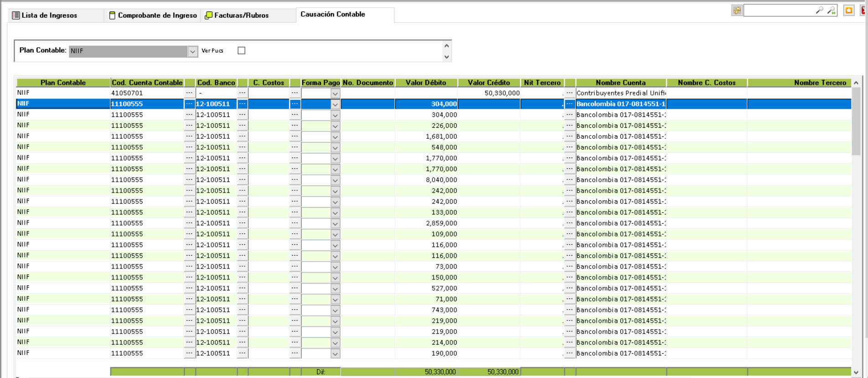Enable the Ver Pucs checkbox
The height and width of the screenshot is (378, 868).
point(241,51)
